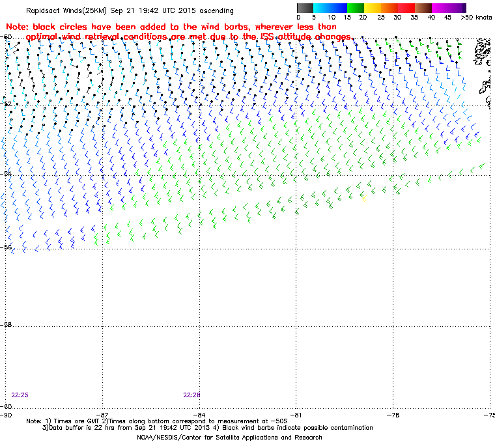Click the '>50 knots' legend label

[x=476, y=18]
